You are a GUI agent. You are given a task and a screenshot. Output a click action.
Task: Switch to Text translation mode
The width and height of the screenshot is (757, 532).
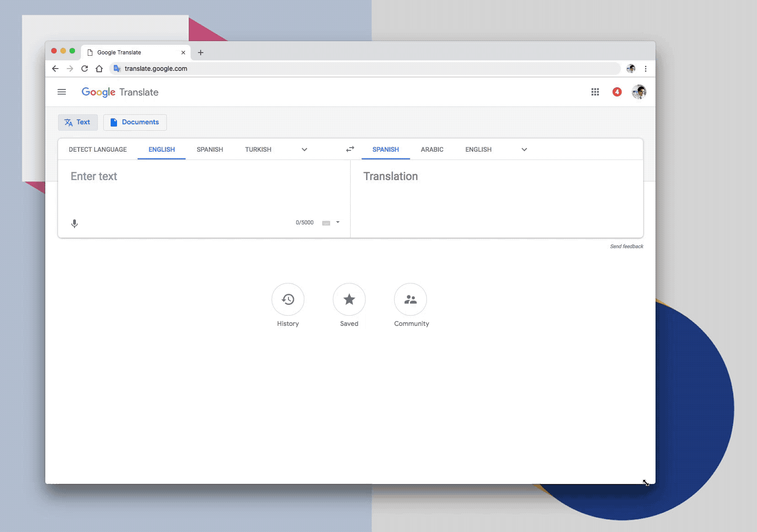(78, 122)
